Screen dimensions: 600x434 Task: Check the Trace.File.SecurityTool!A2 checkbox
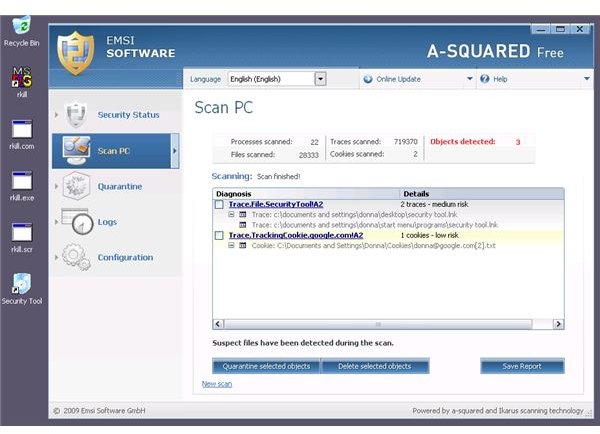(219, 205)
